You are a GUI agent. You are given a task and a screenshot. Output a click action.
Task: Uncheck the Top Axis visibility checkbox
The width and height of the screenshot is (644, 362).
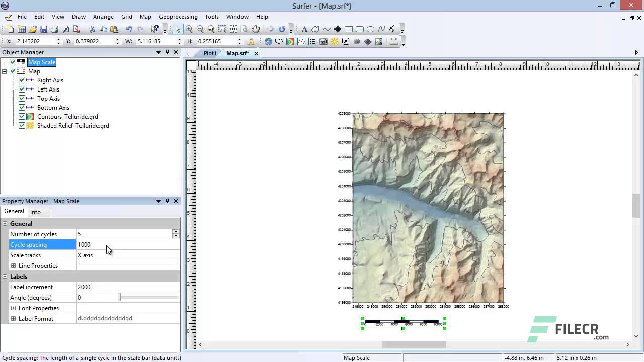[x=22, y=99]
